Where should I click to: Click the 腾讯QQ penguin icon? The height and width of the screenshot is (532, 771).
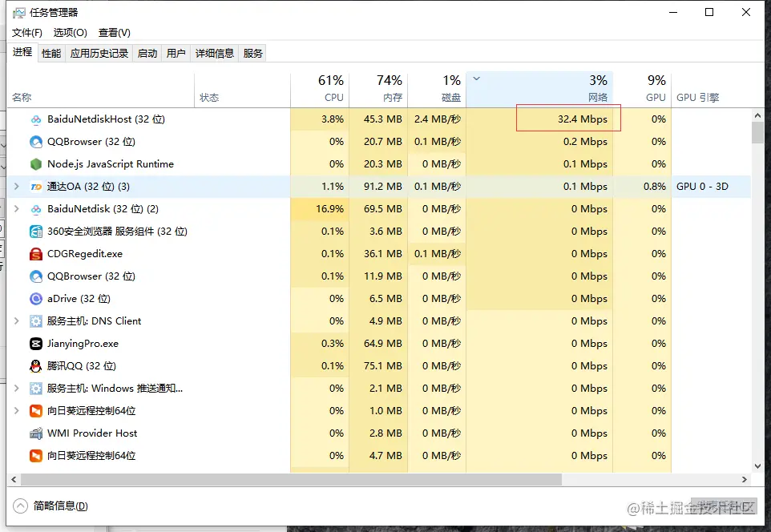(36, 366)
